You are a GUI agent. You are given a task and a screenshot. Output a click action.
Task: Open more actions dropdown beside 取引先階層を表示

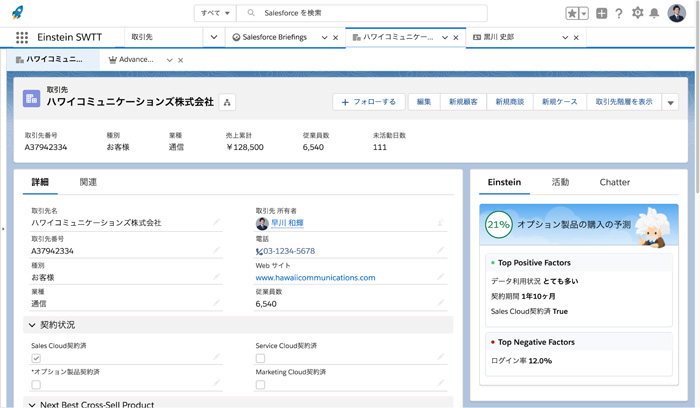pos(670,102)
